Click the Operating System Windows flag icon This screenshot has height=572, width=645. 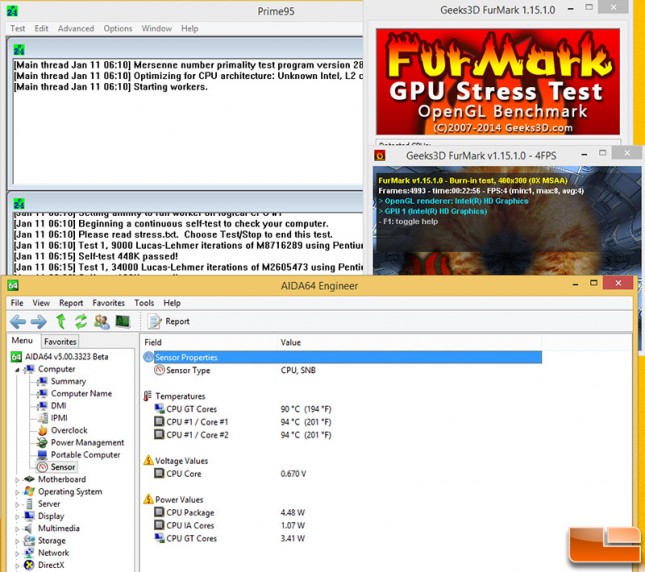point(29,491)
